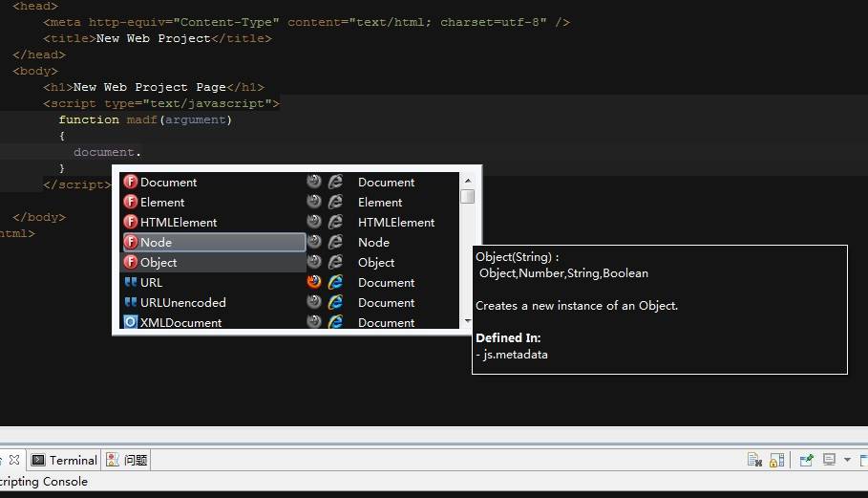Viewport: 868px width, 498px height.
Task: Click the script type attribute line
Action: click(161, 103)
